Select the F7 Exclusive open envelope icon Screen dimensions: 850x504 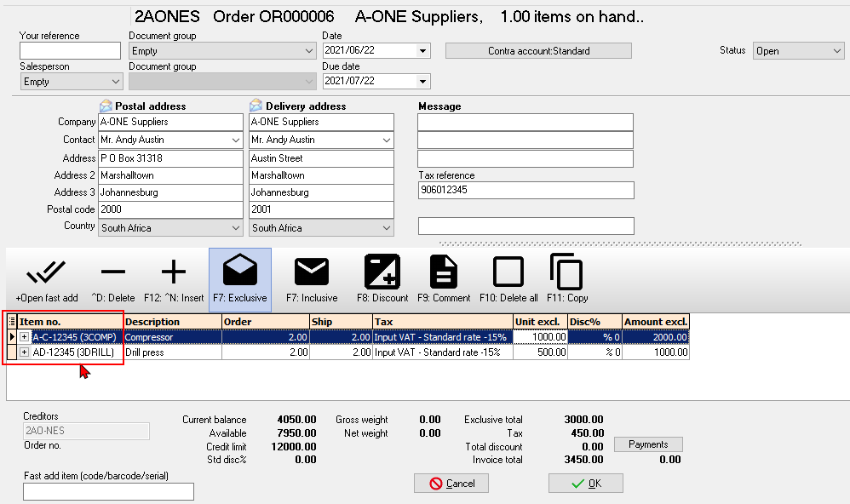pyautogui.click(x=240, y=272)
